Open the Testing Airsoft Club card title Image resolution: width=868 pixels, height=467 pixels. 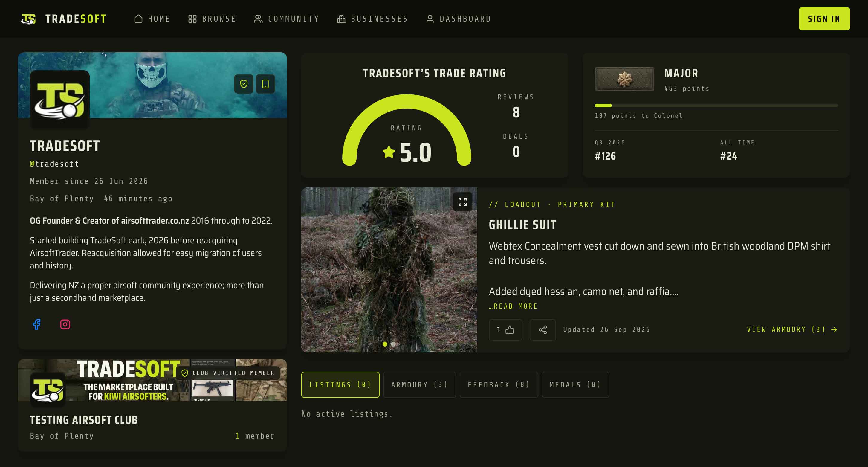(x=84, y=420)
